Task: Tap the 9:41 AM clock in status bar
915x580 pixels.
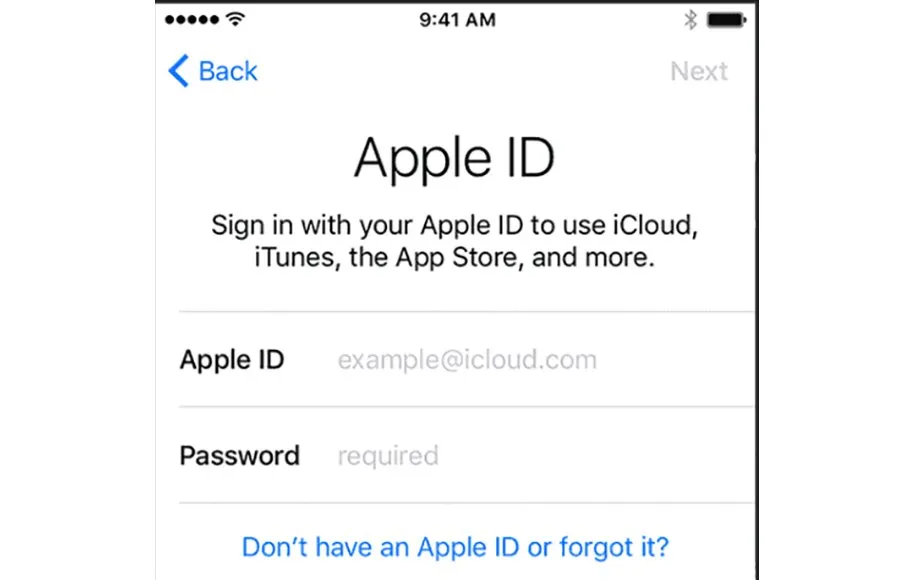Action: pyautogui.click(x=458, y=20)
